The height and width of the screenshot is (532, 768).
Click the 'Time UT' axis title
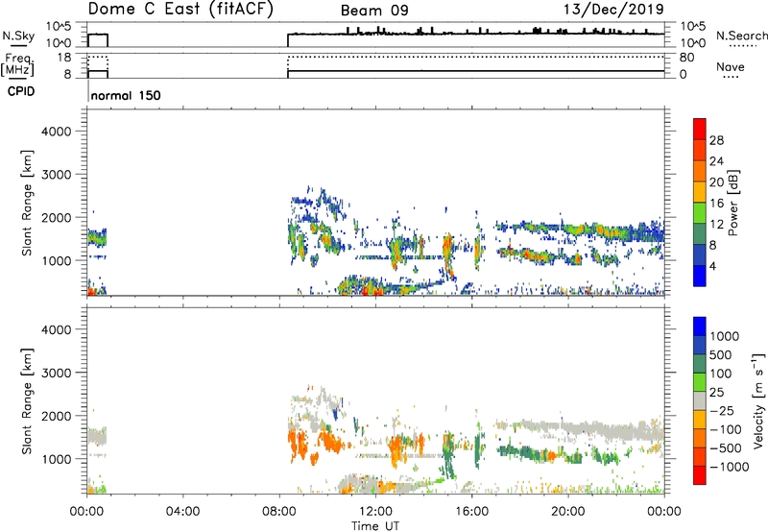coord(375,526)
